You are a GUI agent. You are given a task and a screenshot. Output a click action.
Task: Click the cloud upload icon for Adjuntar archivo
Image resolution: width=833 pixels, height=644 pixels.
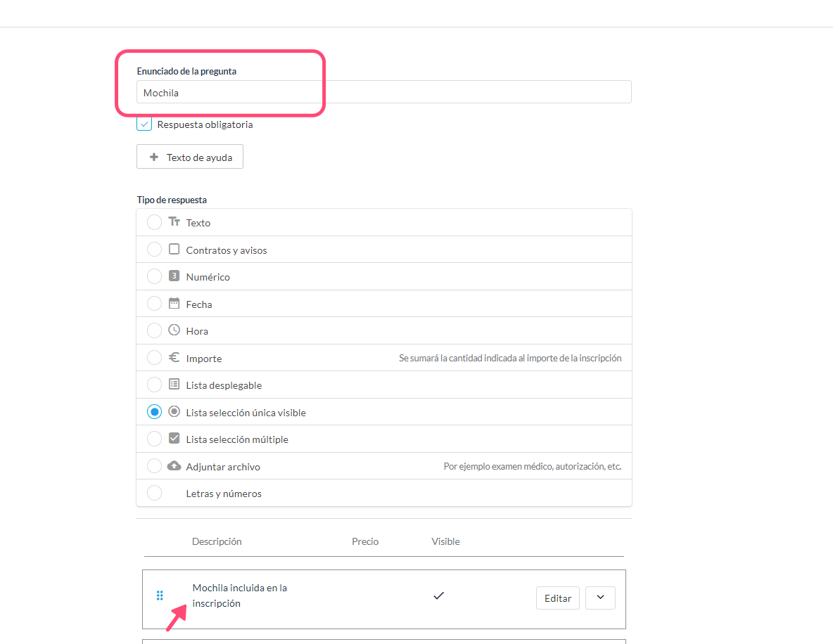[x=174, y=466]
